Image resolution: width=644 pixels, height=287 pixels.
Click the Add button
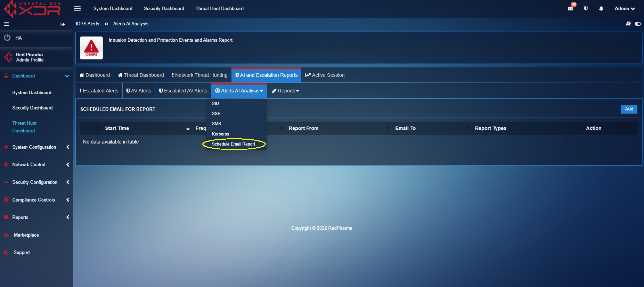(x=629, y=109)
